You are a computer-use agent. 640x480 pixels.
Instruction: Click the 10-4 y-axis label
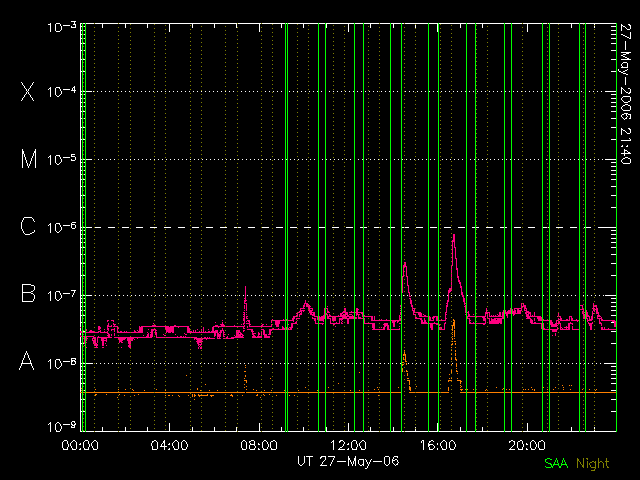(x=62, y=91)
